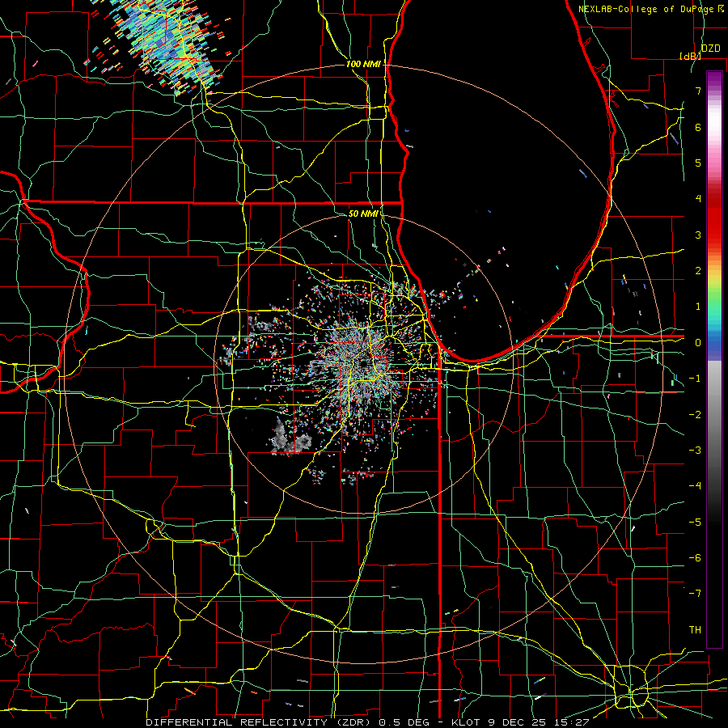Click the "0" value on the scale

point(698,343)
